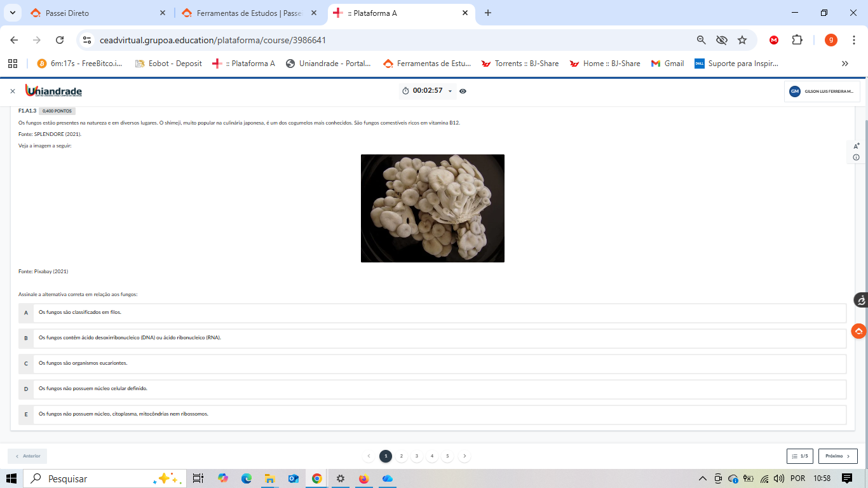Image resolution: width=868 pixels, height=488 pixels.
Task: Click the zoom magnifier in address bar
Action: click(702, 40)
